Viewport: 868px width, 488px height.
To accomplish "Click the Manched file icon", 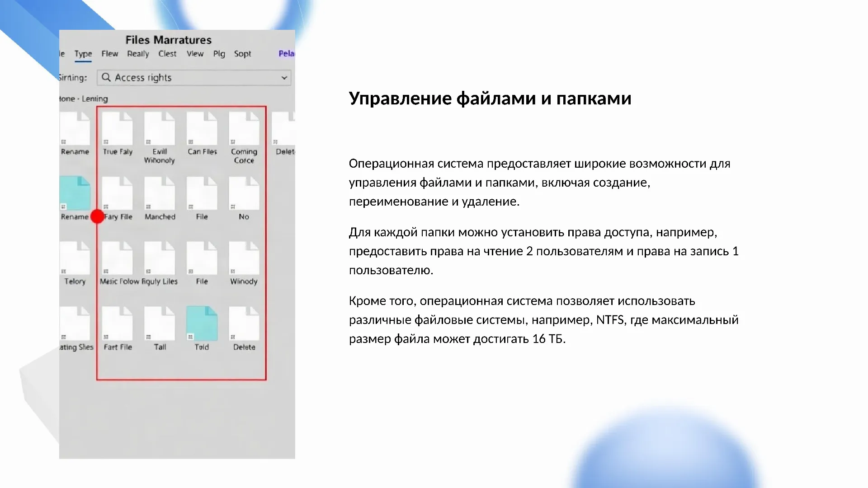I will point(160,194).
